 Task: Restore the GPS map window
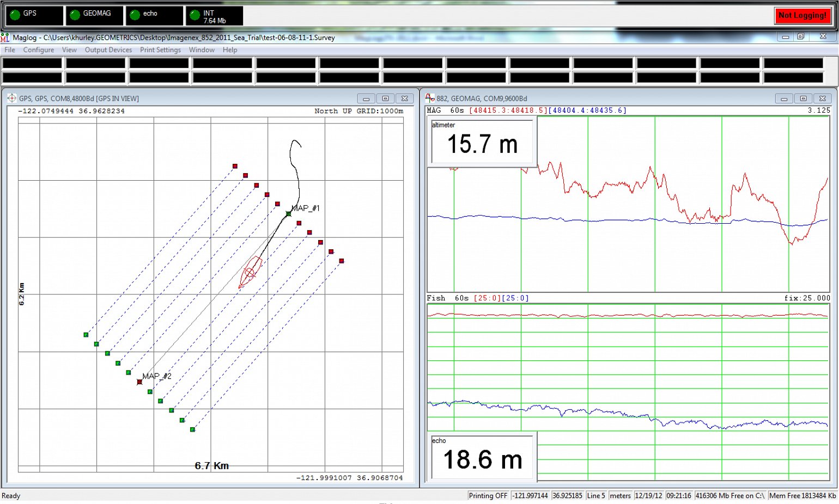(385, 99)
